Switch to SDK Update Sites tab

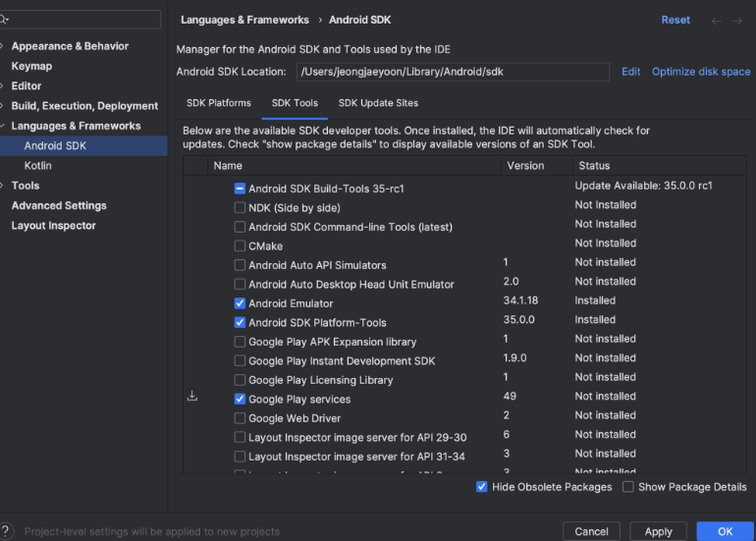[378, 103]
